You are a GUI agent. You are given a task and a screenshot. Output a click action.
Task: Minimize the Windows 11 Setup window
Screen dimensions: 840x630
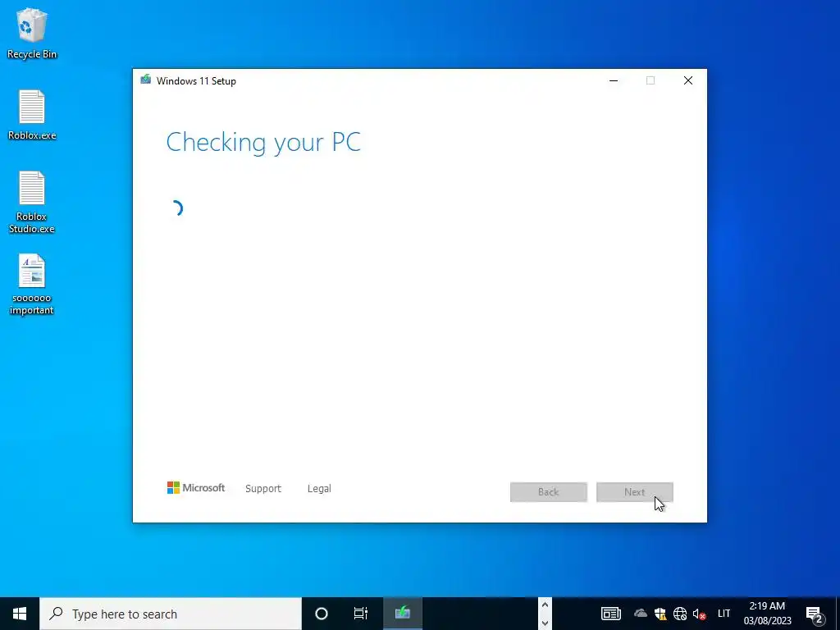point(614,81)
